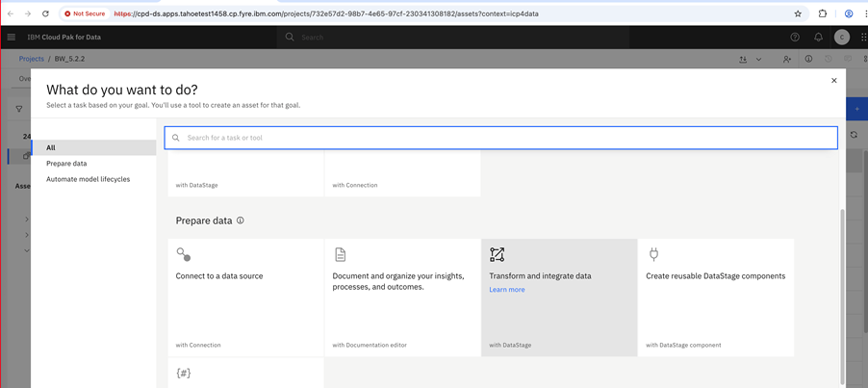Click the magnifier icon in task search
Screen dimensions: 868x388
pyautogui.click(x=176, y=138)
